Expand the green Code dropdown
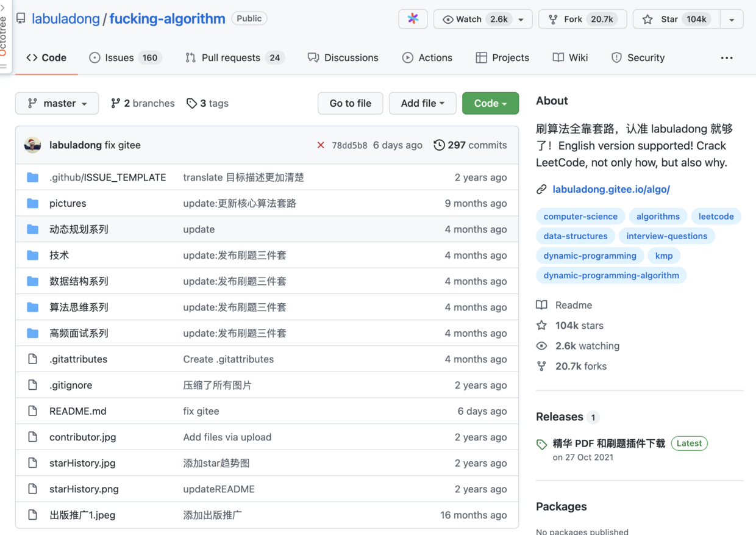Image resolution: width=756 pixels, height=535 pixels. click(x=490, y=103)
